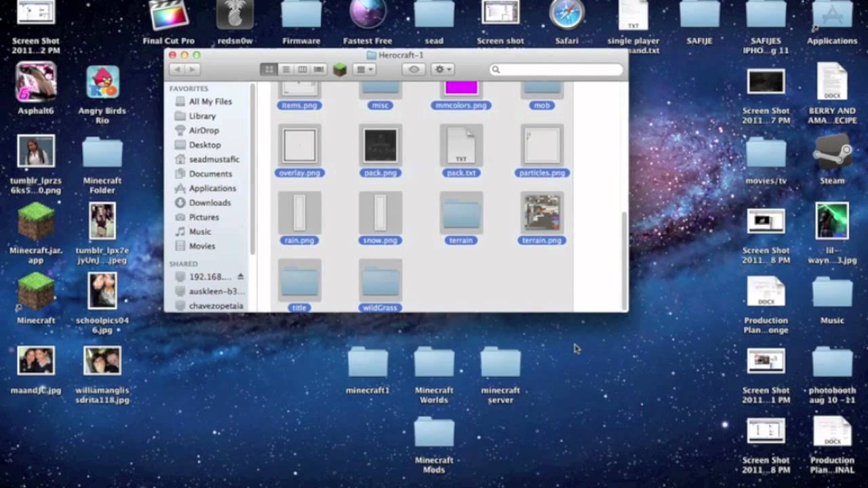868x488 pixels.
Task: Click the Finder window vertical scrollbar
Action: (x=624, y=260)
